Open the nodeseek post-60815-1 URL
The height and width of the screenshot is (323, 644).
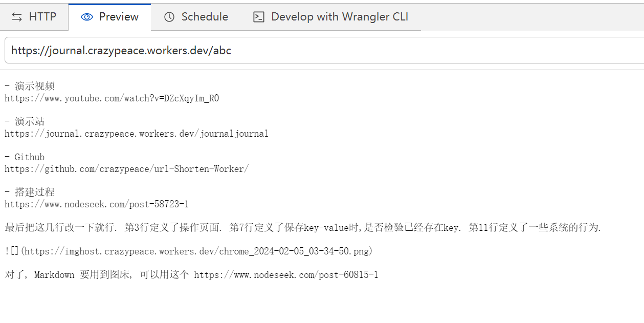[286, 275]
